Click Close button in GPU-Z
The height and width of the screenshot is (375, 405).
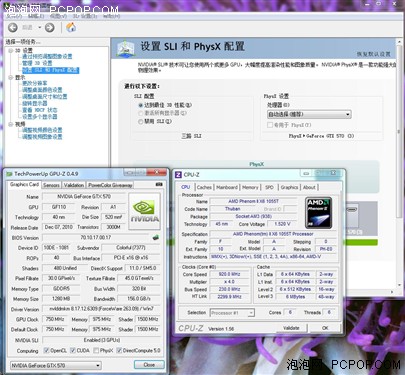pos(149,365)
